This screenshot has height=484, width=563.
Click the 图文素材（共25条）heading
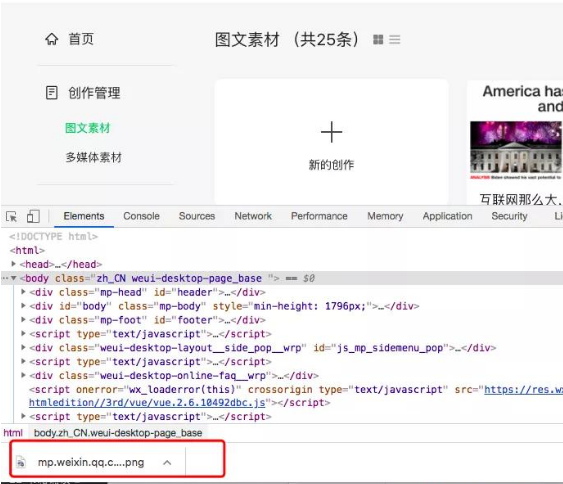(x=287, y=39)
